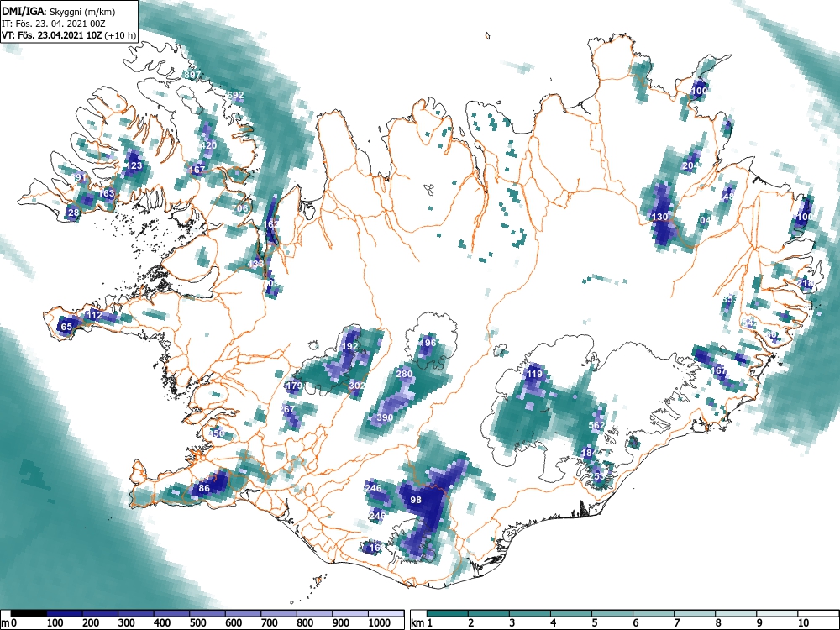This screenshot has height=630, width=840.
Task: Click the 184 visibility value label
Action: click(589, 453)
